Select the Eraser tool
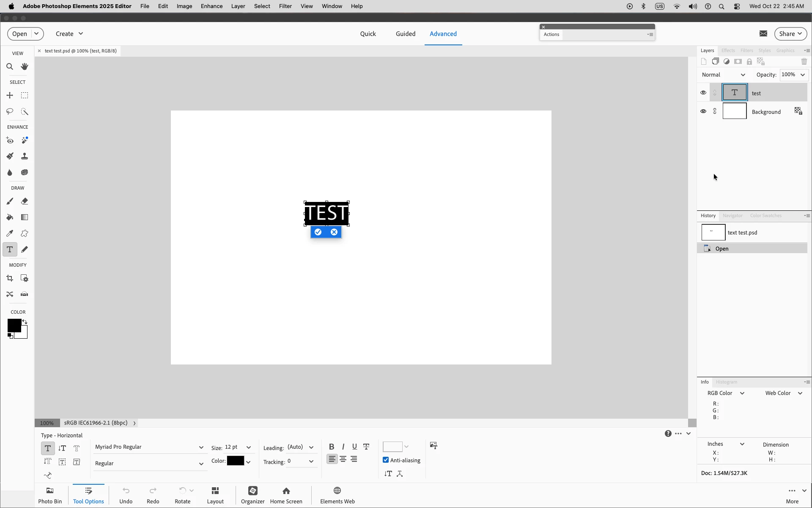The image size is (812, 508). click(25, 201)
